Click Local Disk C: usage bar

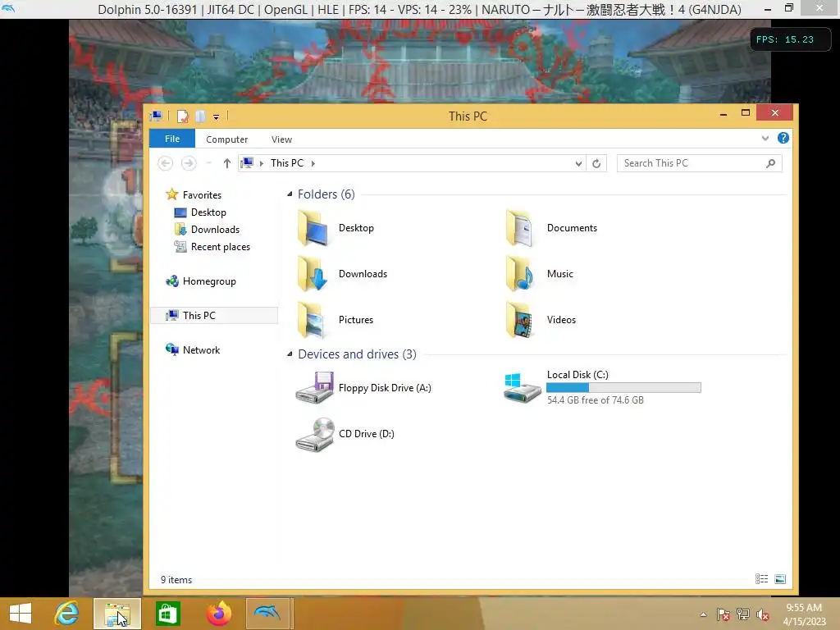click(623, 388)
